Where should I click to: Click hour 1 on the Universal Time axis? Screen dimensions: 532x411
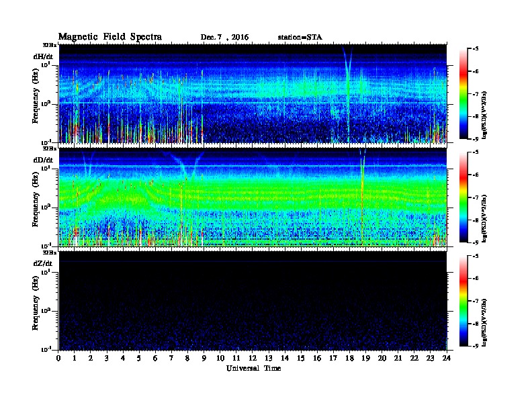(75, 358)
